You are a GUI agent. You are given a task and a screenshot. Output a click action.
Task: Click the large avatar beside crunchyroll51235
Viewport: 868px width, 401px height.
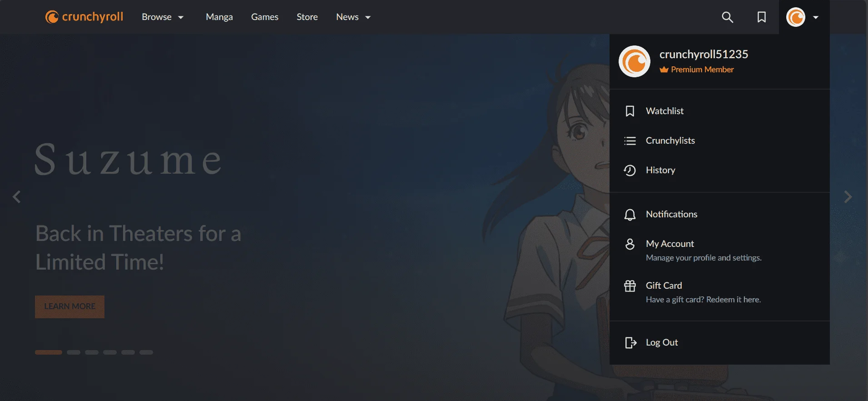pos(635,61)
